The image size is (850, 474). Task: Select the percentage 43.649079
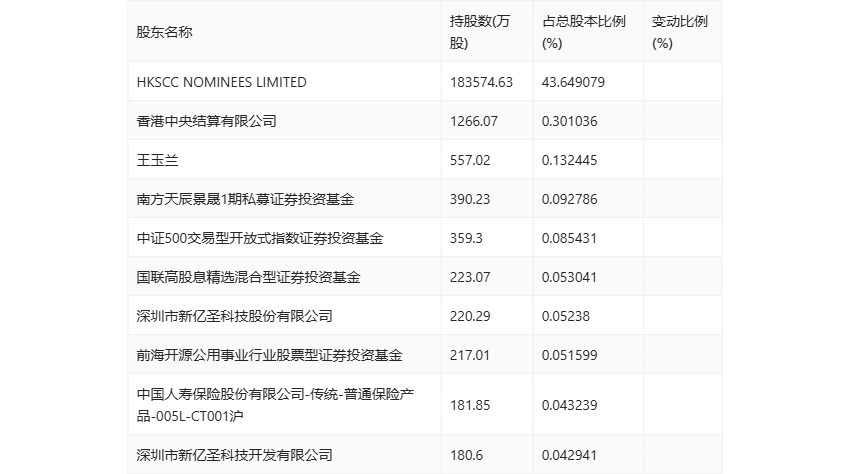573,82
